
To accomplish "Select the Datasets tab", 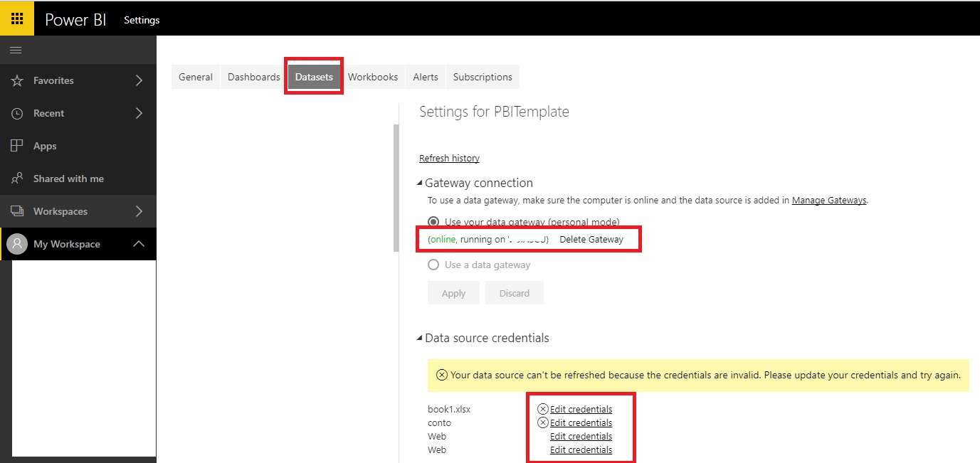I will (314, 77).
